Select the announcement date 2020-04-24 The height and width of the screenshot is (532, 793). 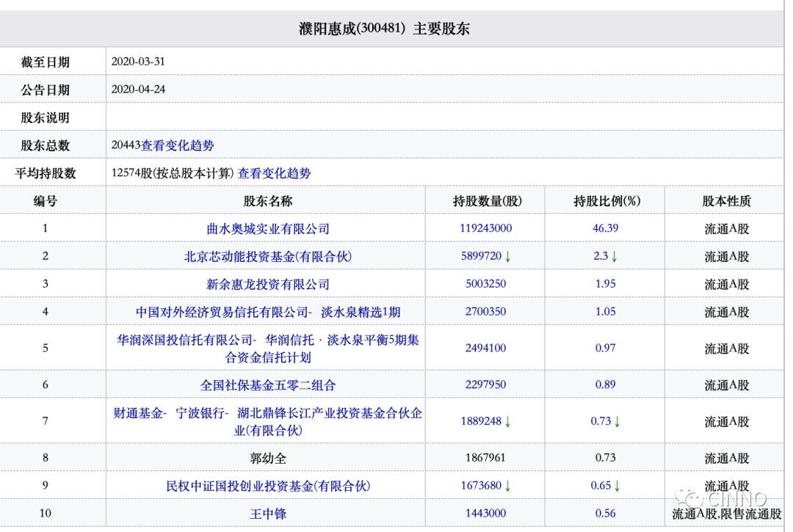point(138,90)
